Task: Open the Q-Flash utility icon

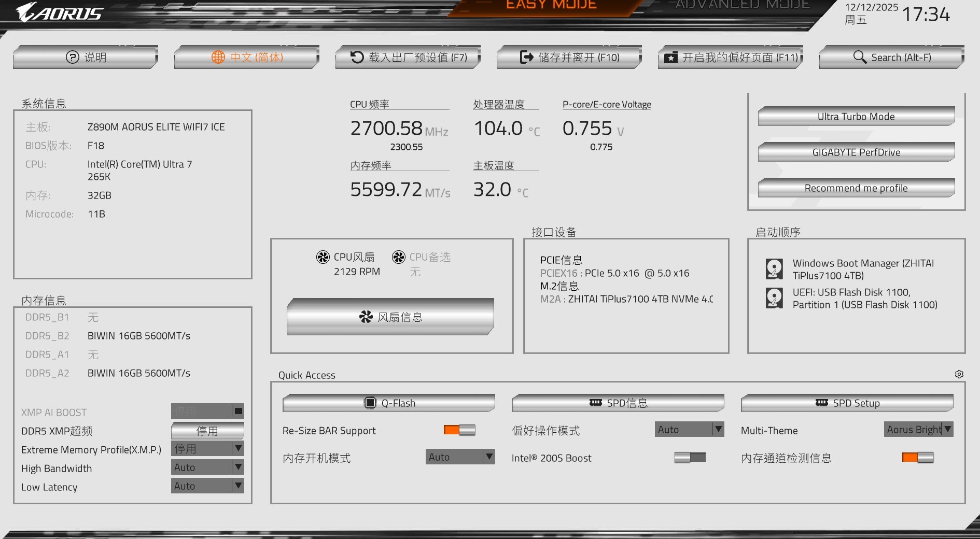Action: [371, 402]
